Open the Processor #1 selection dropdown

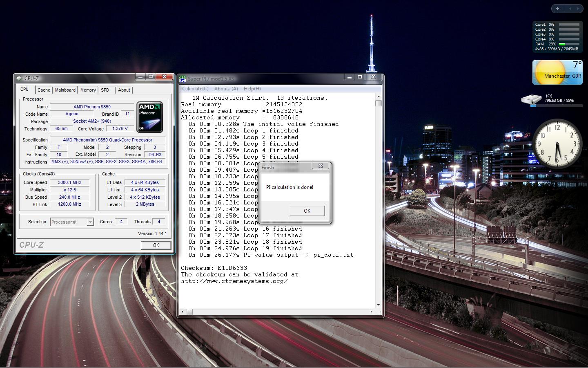[x=90, y=222]
